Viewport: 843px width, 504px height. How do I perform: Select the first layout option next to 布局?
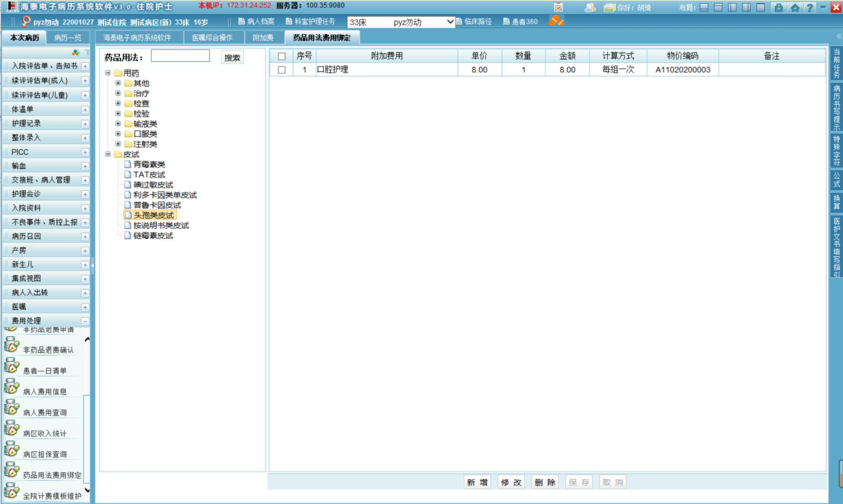tap(704, 8)
